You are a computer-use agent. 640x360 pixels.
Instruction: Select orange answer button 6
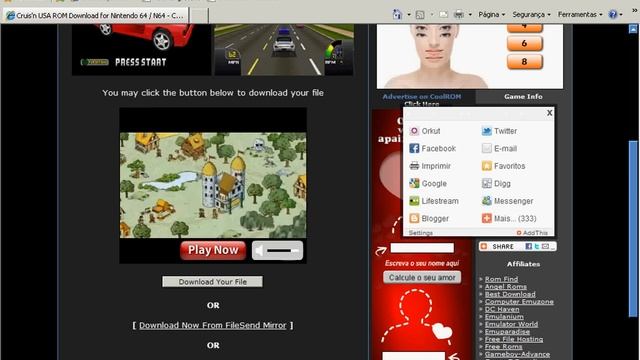(x=524, y=43)
